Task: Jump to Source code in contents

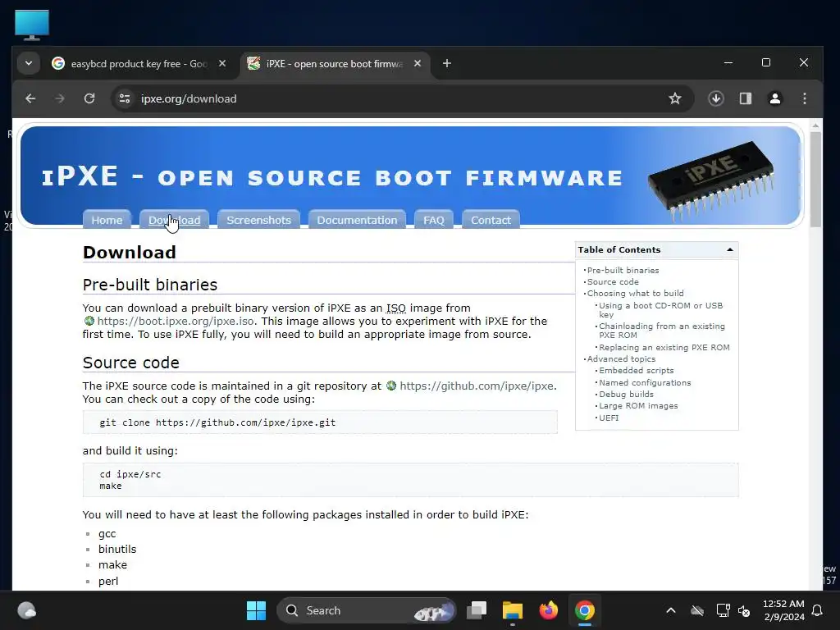Action: point(613,282)
